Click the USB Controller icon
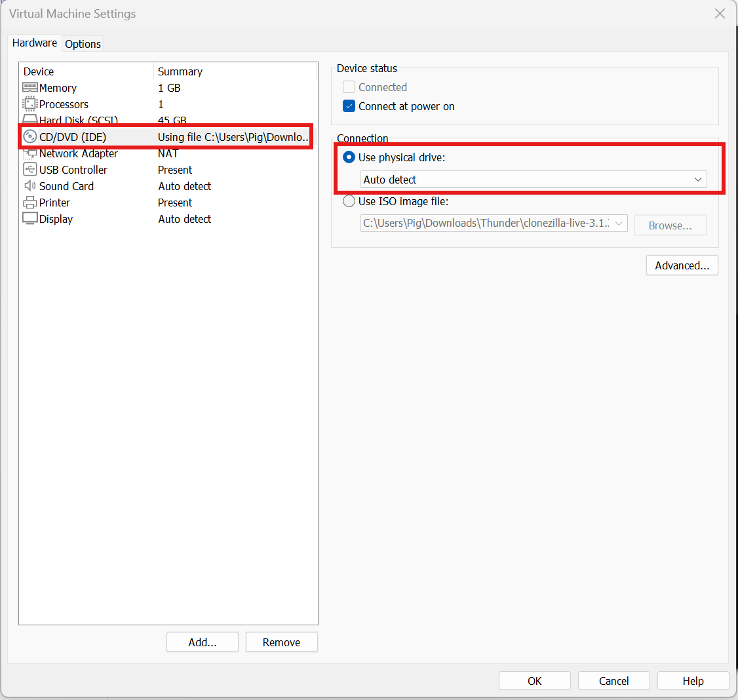This screenshot has width=738, height=700. click(30, 170)
